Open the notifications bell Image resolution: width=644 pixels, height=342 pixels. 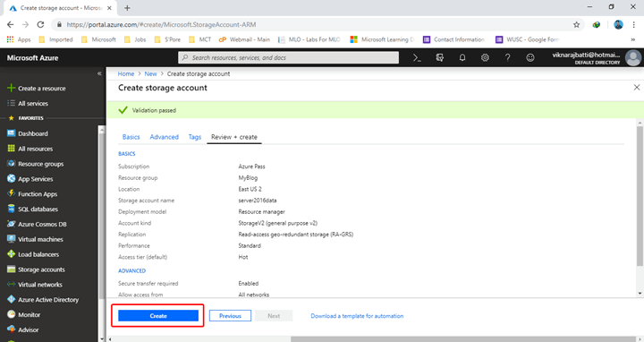(462, 58)
